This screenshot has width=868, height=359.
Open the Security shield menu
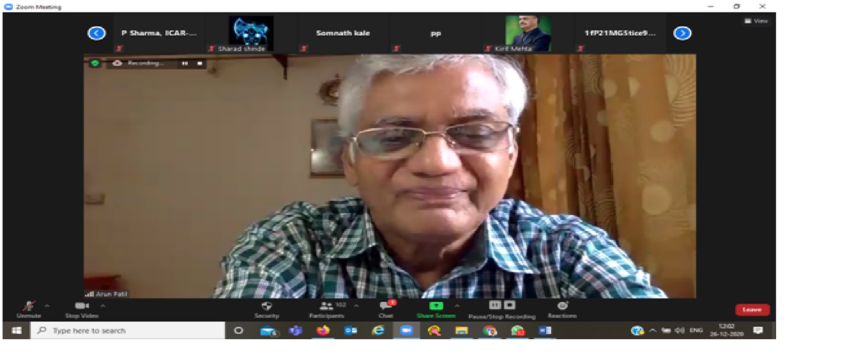267,309
